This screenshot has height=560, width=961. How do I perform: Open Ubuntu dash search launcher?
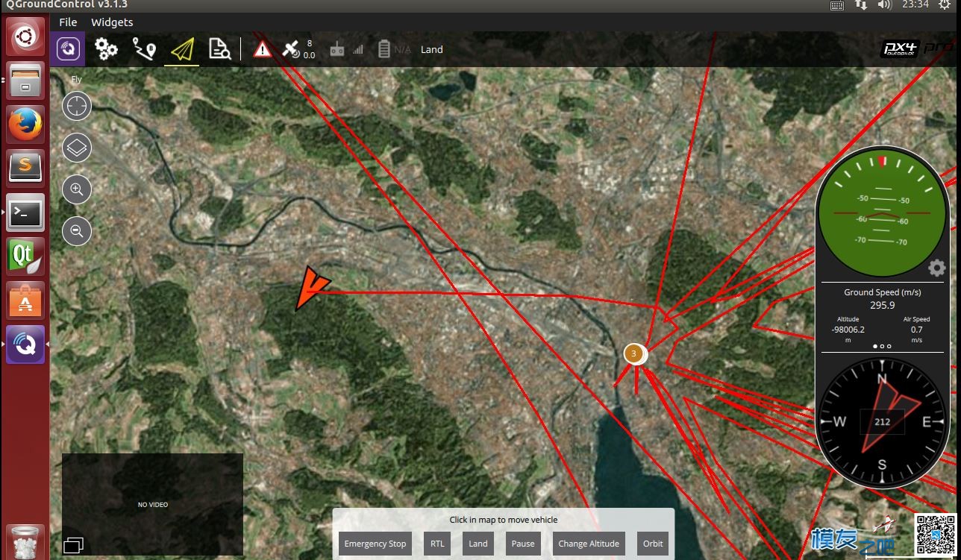coord(26,36)
